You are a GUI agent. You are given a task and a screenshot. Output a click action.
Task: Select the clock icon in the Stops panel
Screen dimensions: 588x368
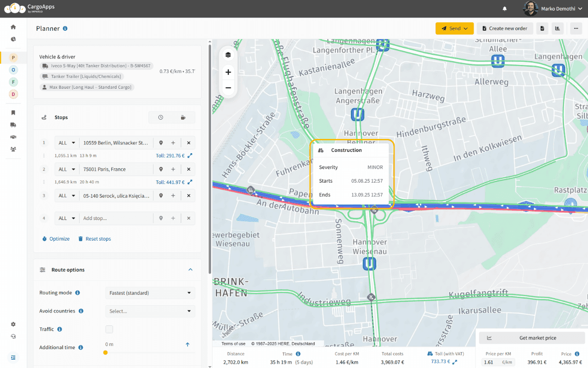[x=162, y=117]
